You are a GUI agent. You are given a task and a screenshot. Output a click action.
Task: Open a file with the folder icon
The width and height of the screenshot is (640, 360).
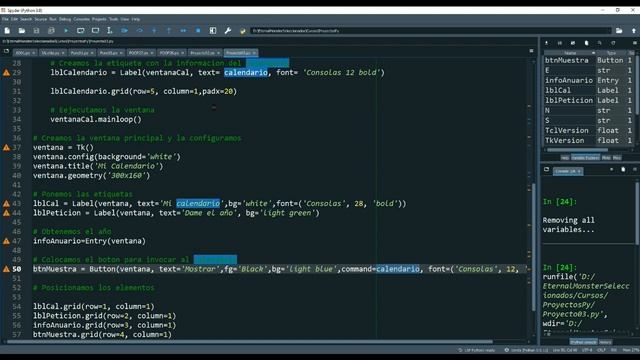pos(22,31)
